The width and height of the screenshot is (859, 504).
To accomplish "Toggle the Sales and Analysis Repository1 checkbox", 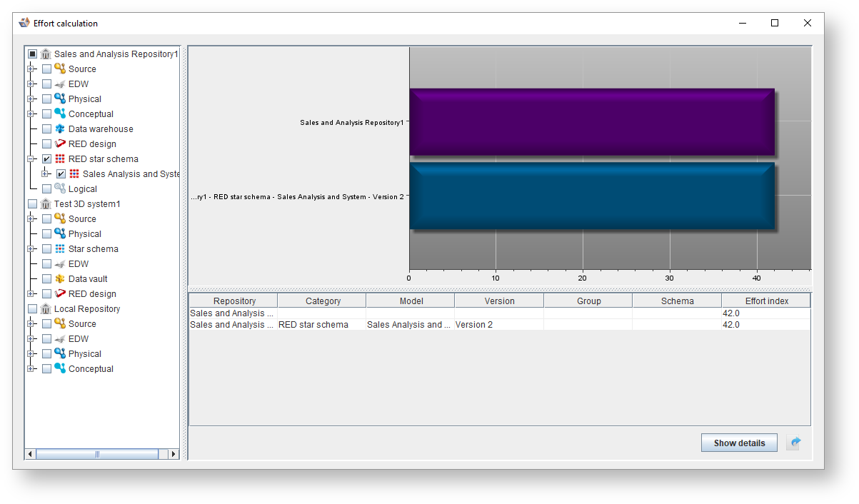I will (x=32, y=54).
